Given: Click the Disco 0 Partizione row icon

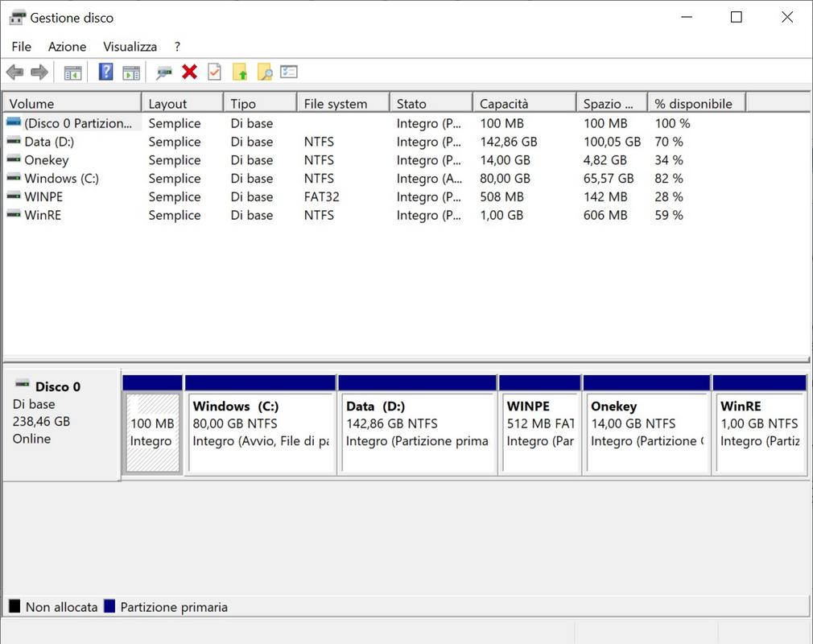Looking at the screenshot, I should point(14,122).
